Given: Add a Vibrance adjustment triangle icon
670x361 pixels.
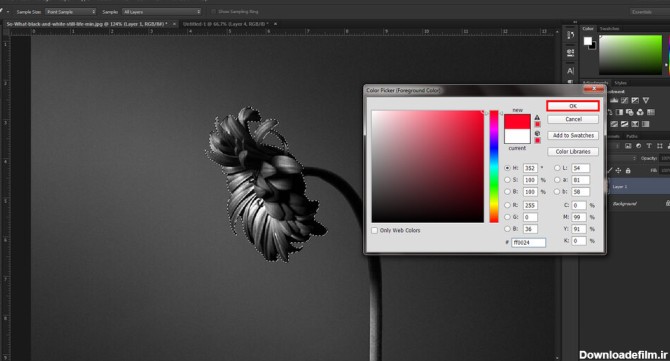Looking at the screenshot, I should click(646, 100).
